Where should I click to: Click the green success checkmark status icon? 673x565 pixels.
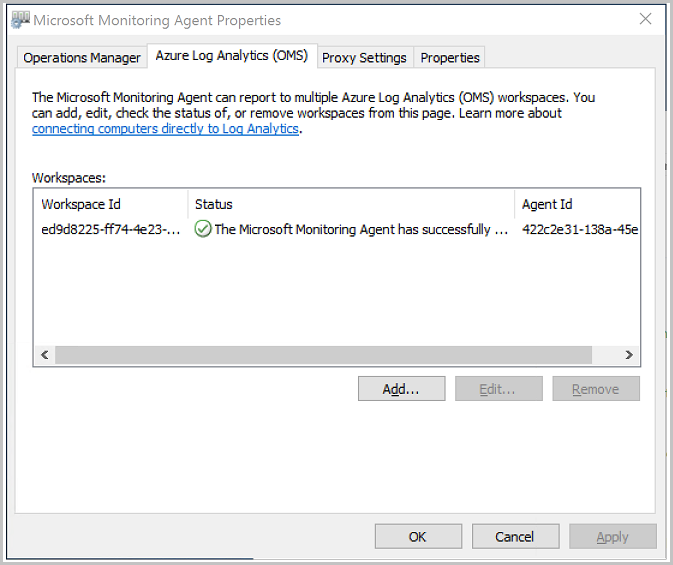click(x=203, y=229)
